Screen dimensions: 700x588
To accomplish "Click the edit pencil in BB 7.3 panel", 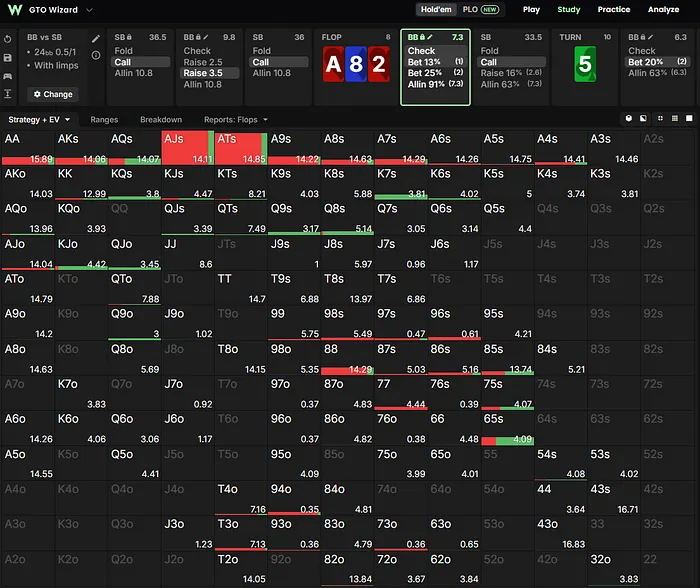I will point(429,37).
